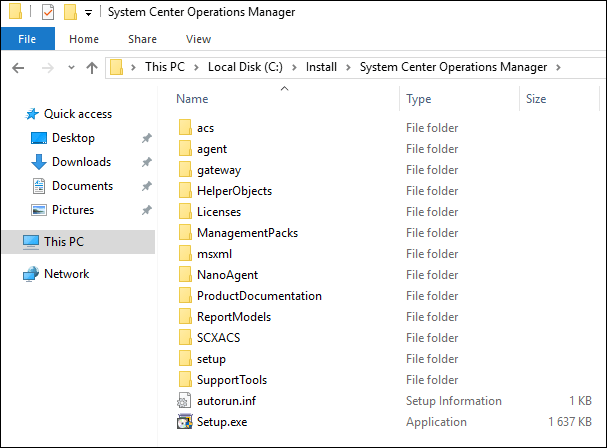Expand chevron after System Center Operations Manager breadcrumb

(x=558, y=67)
